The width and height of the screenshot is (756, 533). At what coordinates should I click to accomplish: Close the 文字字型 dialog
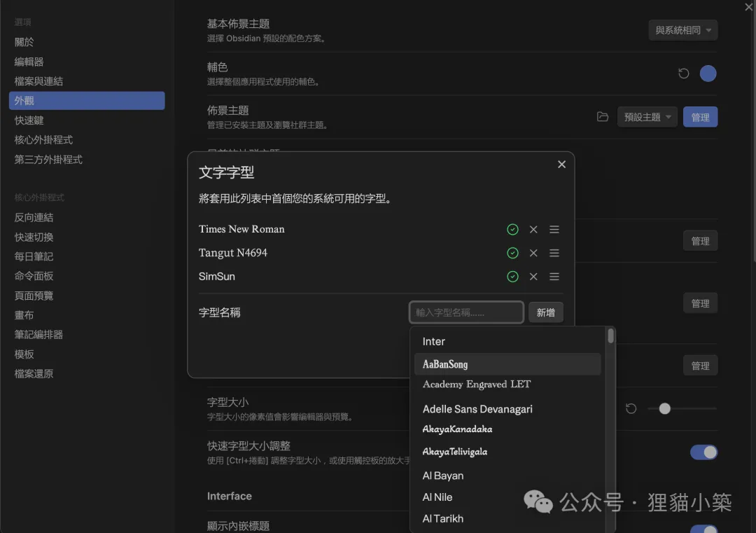[x=561, y=165]
